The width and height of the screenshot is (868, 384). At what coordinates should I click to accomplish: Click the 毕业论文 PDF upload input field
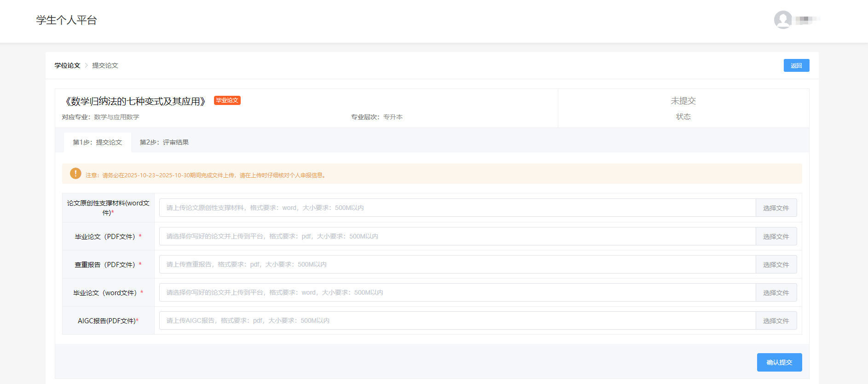pyautogui.click(x=457, y=237)
